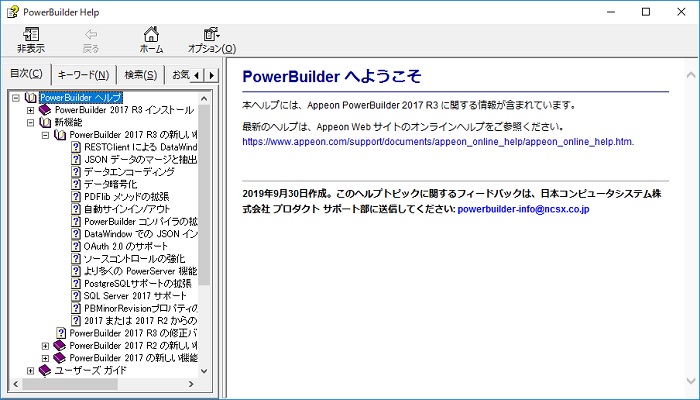
Task: Collapse the PowerBuilder ヘルプ root node
Action: [x=16, y=97]
